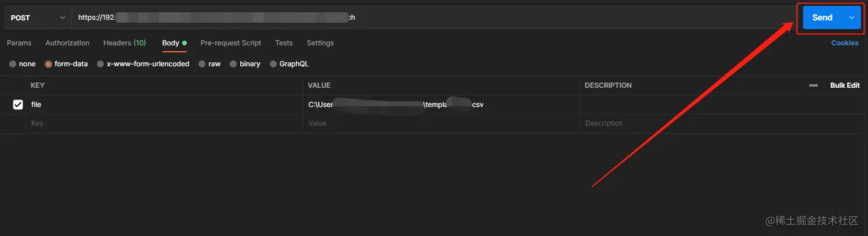Open the Headers (10) tab

click(124, 43)
